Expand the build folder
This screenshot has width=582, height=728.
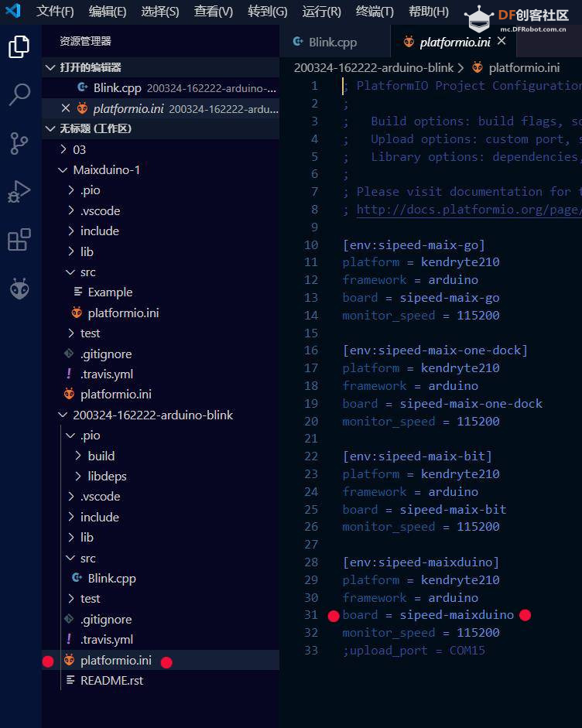(x=161, y=456)
